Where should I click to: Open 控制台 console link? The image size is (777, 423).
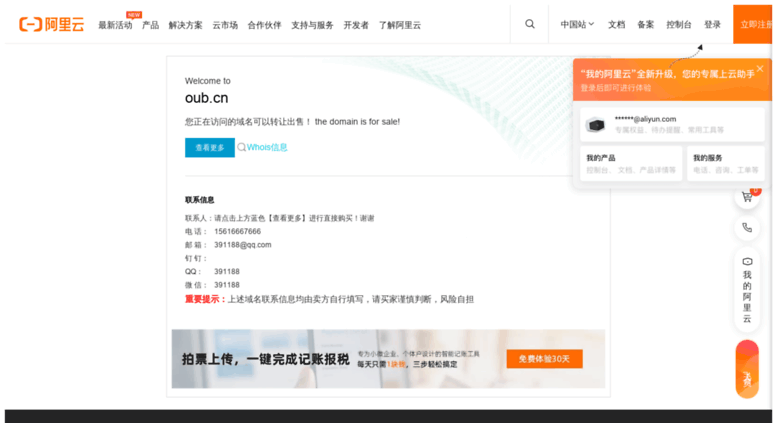(x=678, y=24)
